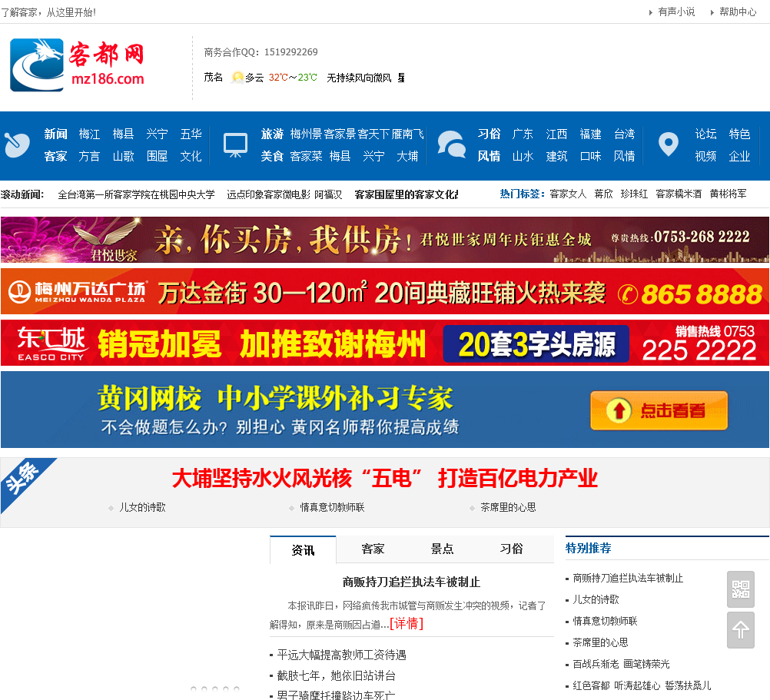Go to 习俗 section in navigation
770x700 pixels.
click(489, 134)
